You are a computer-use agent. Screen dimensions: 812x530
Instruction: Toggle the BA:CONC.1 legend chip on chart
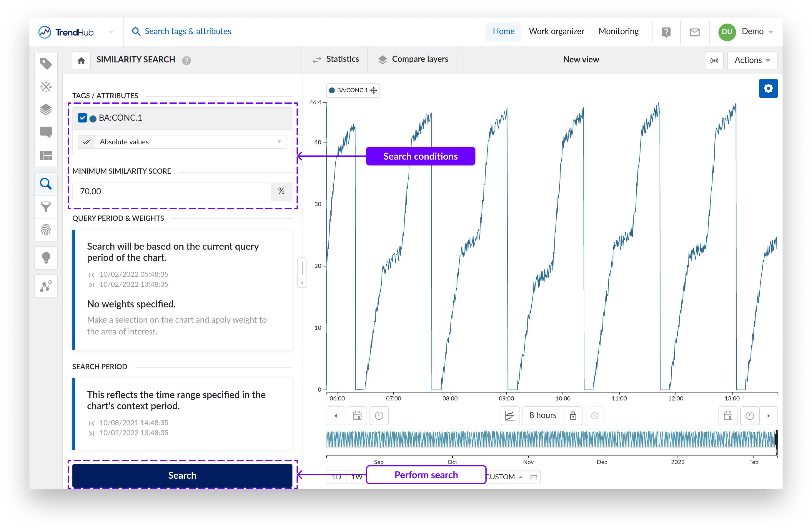(352, 90)
